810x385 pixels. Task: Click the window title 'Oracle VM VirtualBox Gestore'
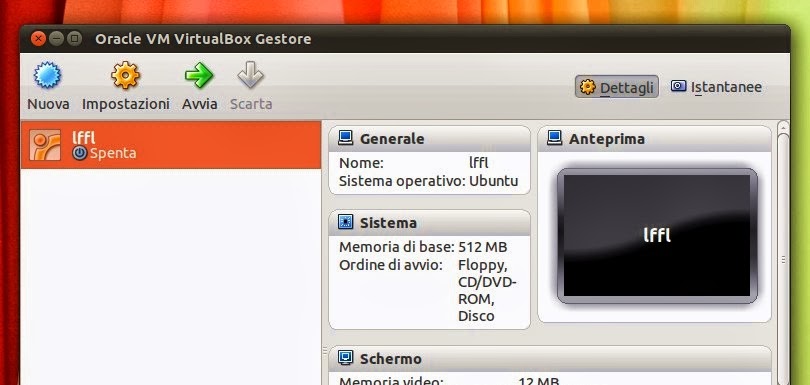pos(203,39)
